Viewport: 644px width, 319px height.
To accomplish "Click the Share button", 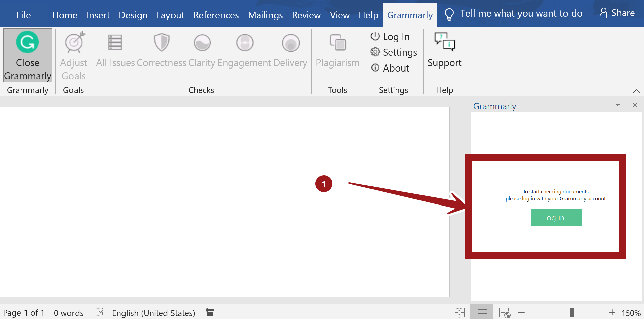I will pyautogui.click(x=617, y=13).
